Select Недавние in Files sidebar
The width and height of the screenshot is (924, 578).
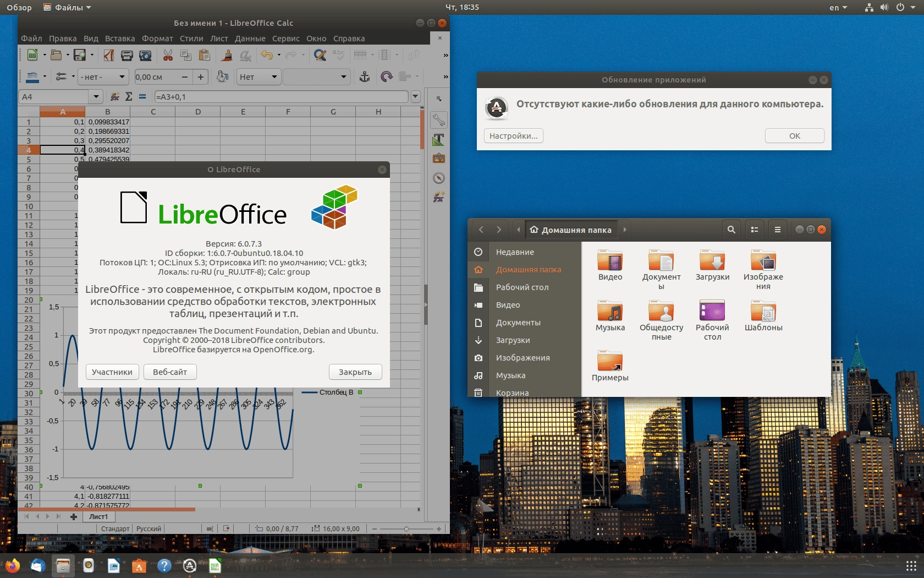(524, 252)
